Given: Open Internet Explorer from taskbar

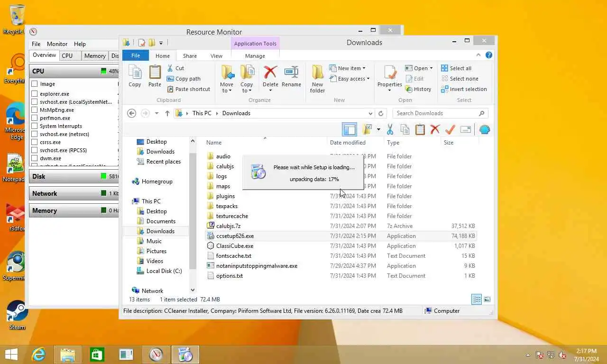Looking at the screenshot, I should [x=38, y=354].
